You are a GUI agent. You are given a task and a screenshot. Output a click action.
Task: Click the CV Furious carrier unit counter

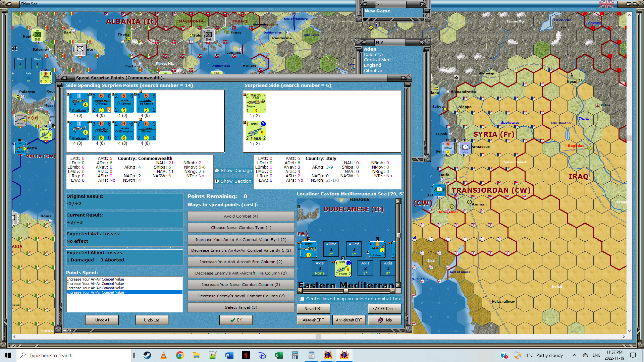(101, 103)
